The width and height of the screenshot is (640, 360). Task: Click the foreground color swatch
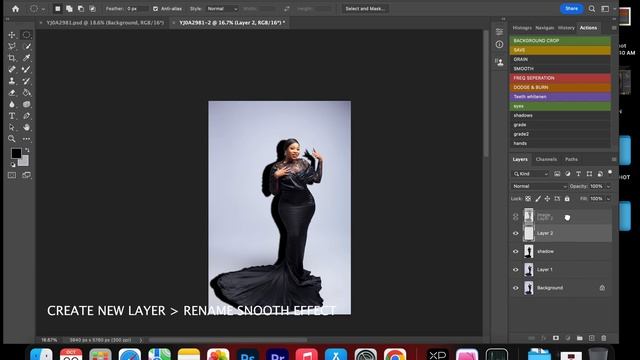[16, 153]
